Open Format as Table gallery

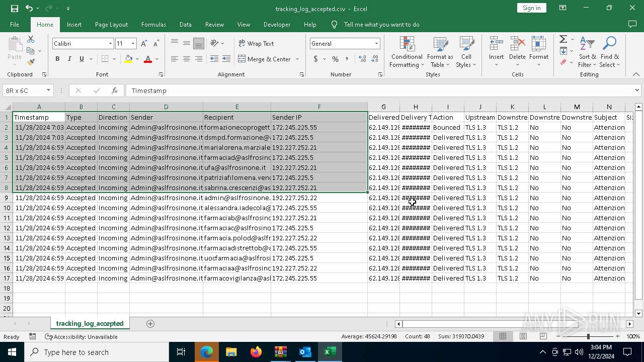(x=440, y=52)
